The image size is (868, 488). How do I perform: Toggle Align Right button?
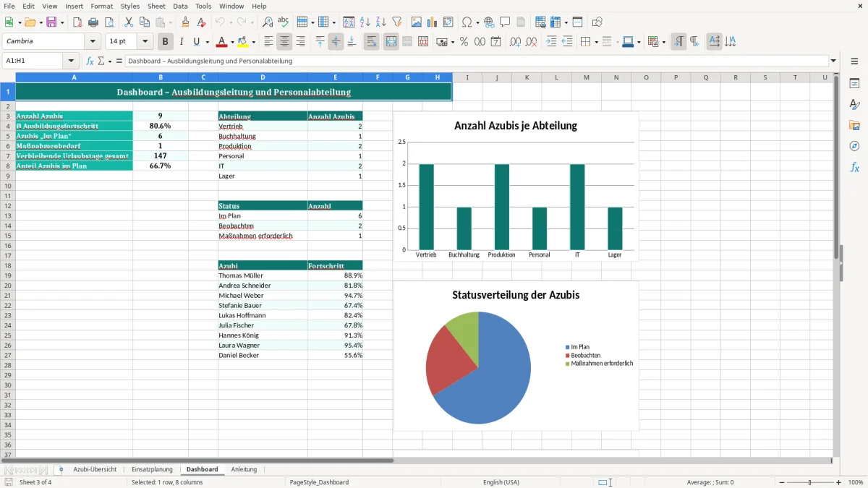301,42
